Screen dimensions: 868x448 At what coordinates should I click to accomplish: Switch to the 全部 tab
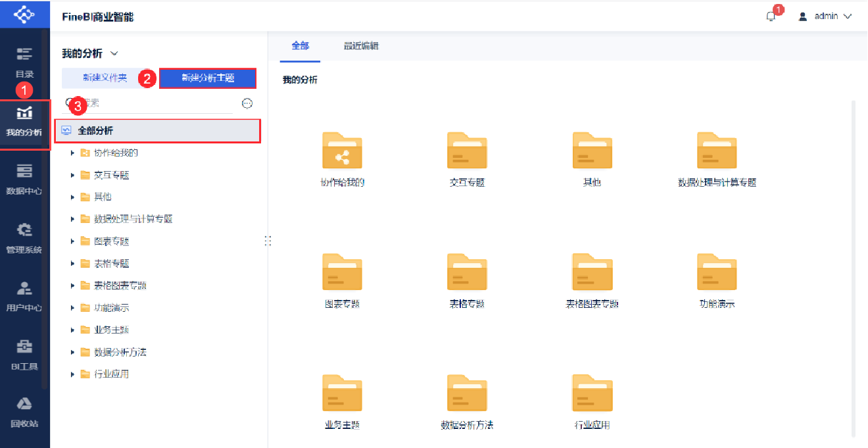coord(301,46)
